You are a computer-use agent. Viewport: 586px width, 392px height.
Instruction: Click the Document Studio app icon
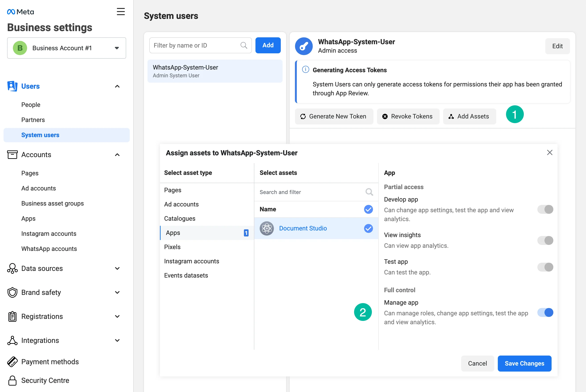(267, 228)
